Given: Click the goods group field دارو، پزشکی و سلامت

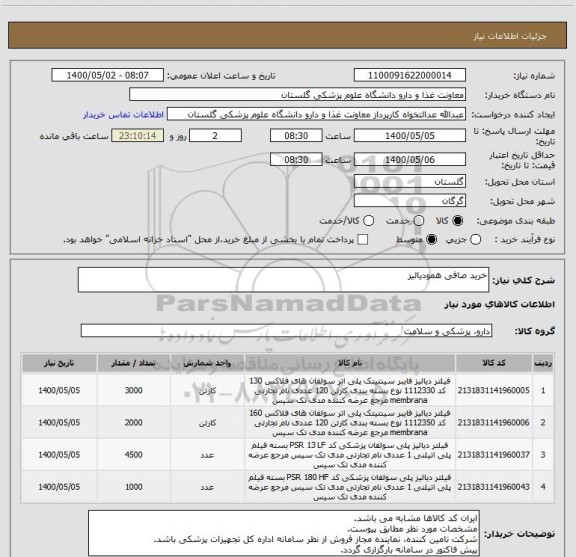Looking at the screenshot, I should (x=286, y=331).
